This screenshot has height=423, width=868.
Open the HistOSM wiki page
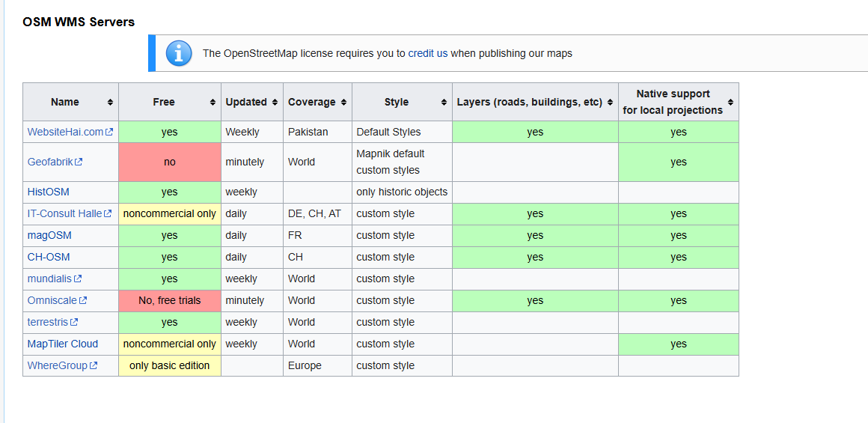pyautogui.click(x=48, y=192)
